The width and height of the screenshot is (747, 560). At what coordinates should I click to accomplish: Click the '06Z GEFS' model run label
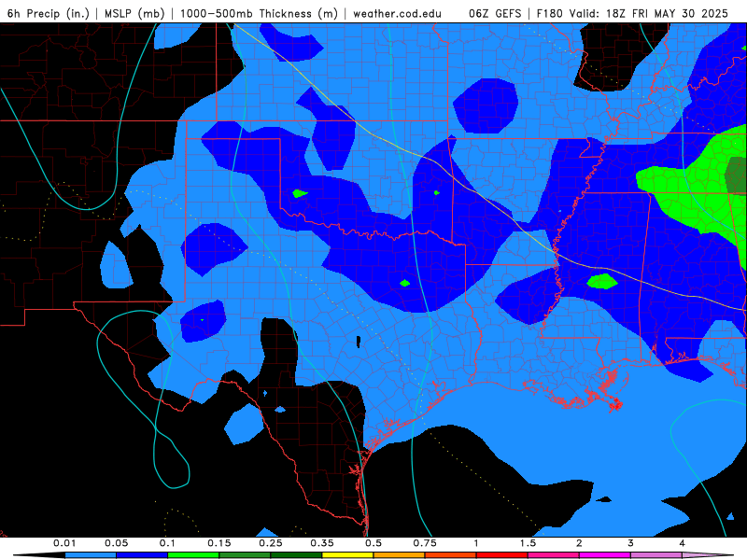coord(496,14)
